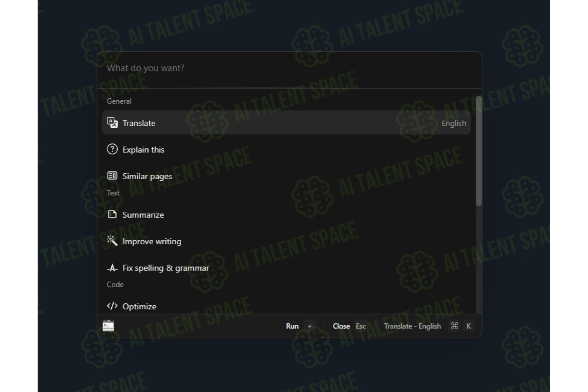Viewport: 588px width, 392px height.
Task: Open the Similar pages command
Action: point(287,176)
